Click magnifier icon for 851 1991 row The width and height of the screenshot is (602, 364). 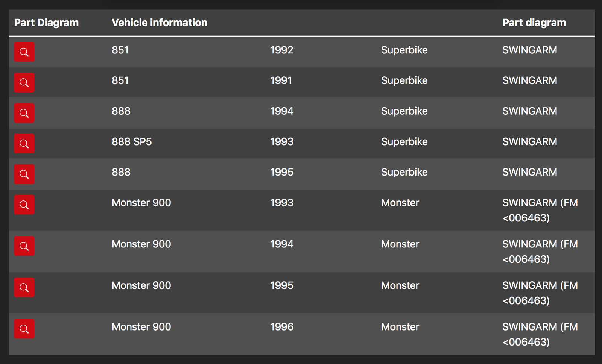click(x=24, y=82)
